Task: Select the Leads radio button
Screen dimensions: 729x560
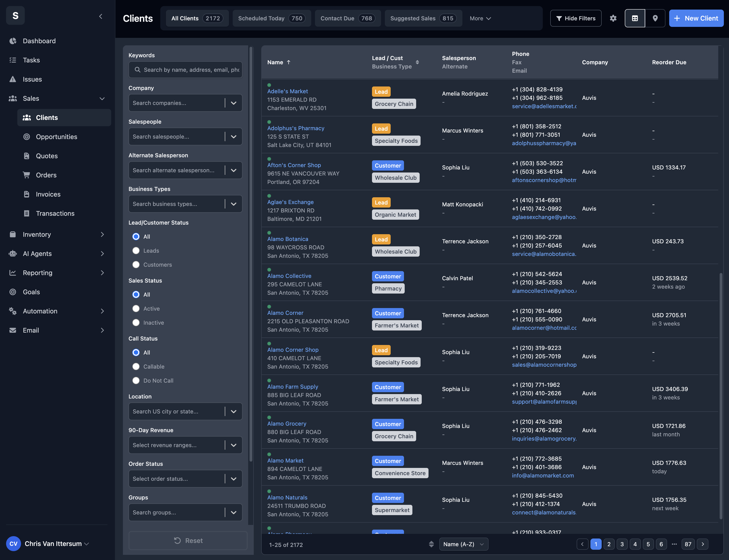Action: point(136,251)
